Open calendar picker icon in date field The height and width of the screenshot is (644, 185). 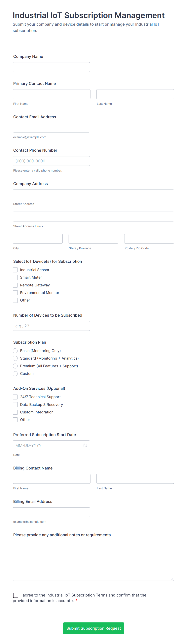(85, 445)
